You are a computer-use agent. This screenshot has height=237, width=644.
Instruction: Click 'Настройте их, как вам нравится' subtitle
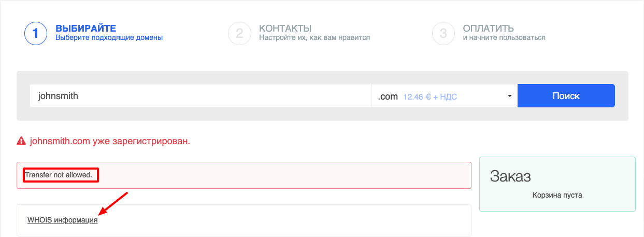click(314, 38)
